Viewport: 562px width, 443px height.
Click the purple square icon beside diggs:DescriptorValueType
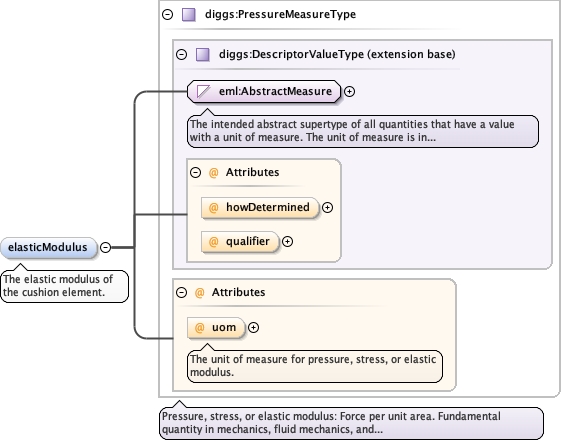(x=203, y=54)
